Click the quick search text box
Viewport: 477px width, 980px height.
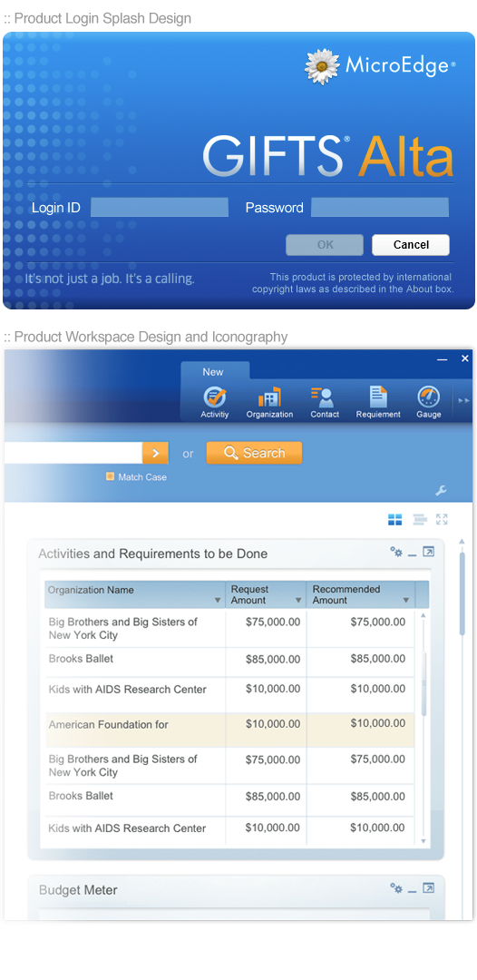(x=73, y=453)
